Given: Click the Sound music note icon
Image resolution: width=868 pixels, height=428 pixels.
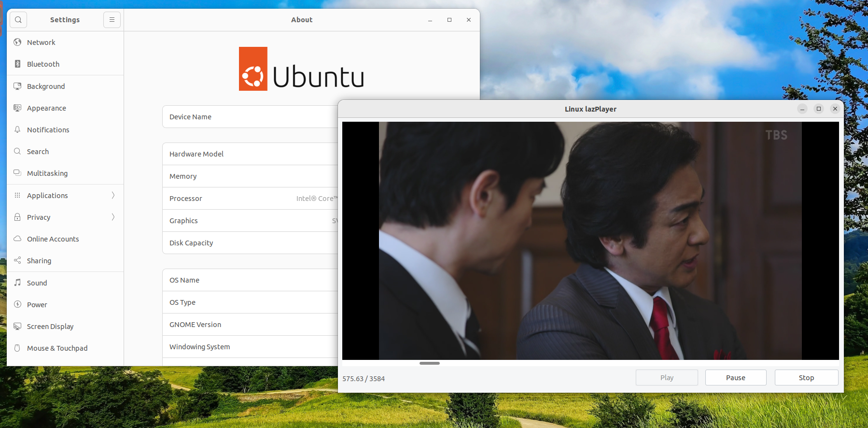Looking at the screenshot, I should [17, 283].
